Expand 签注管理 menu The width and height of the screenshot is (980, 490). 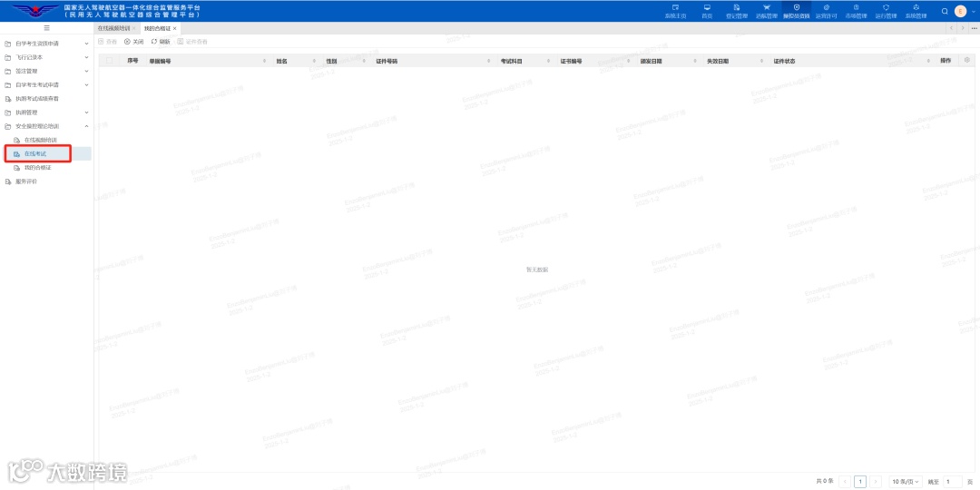click(x=47, y=72)
